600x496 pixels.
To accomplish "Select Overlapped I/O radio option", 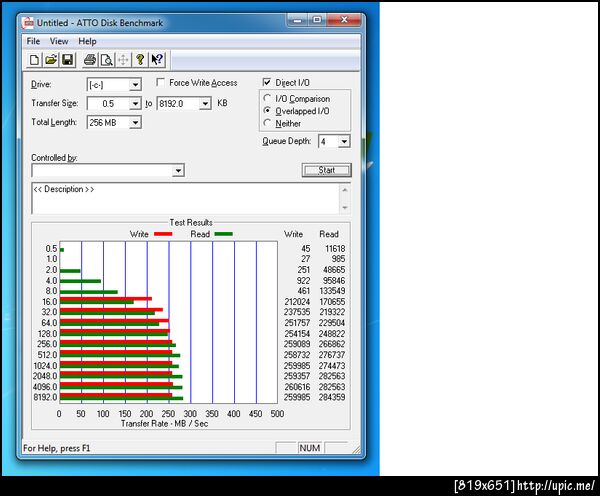I will tap(267, 111).
